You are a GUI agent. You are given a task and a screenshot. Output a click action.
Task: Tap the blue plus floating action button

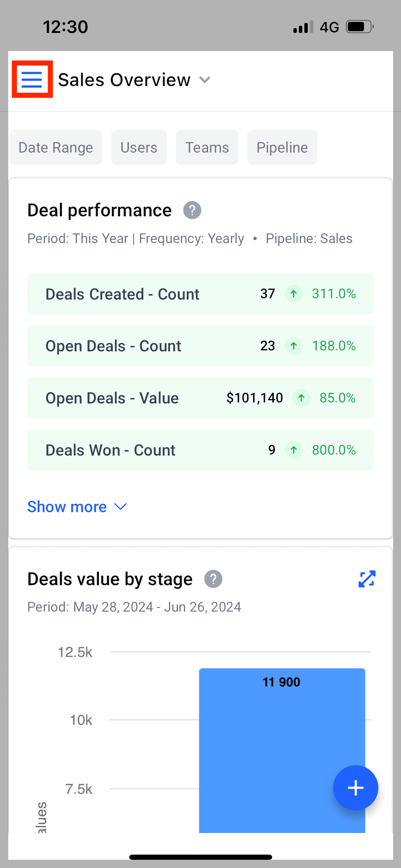tap(355, 787)
